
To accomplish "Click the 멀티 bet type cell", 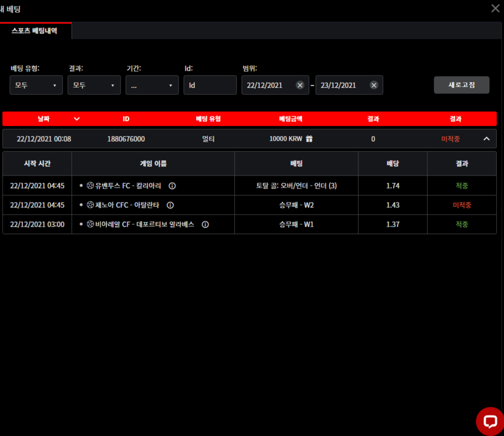I will [x=208, y=139].
